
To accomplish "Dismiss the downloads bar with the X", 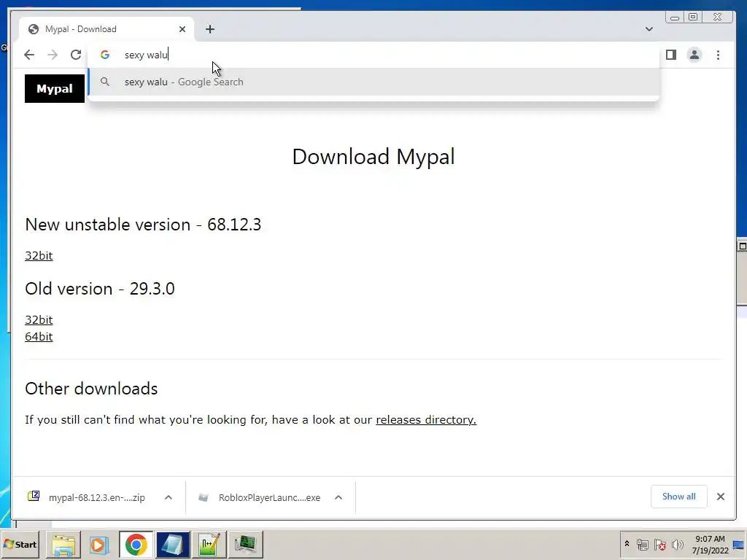I will coord(720,497).
